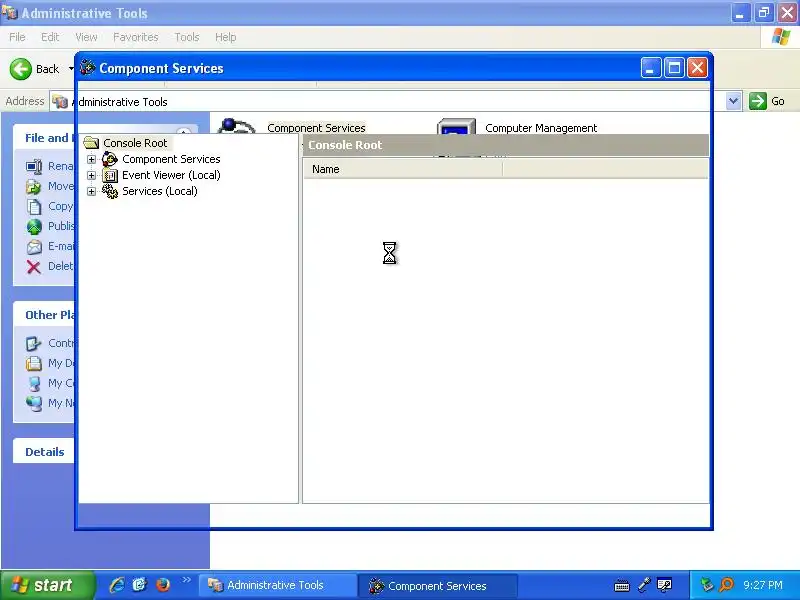Click the File and Folder Tasks header

point(44,138)
